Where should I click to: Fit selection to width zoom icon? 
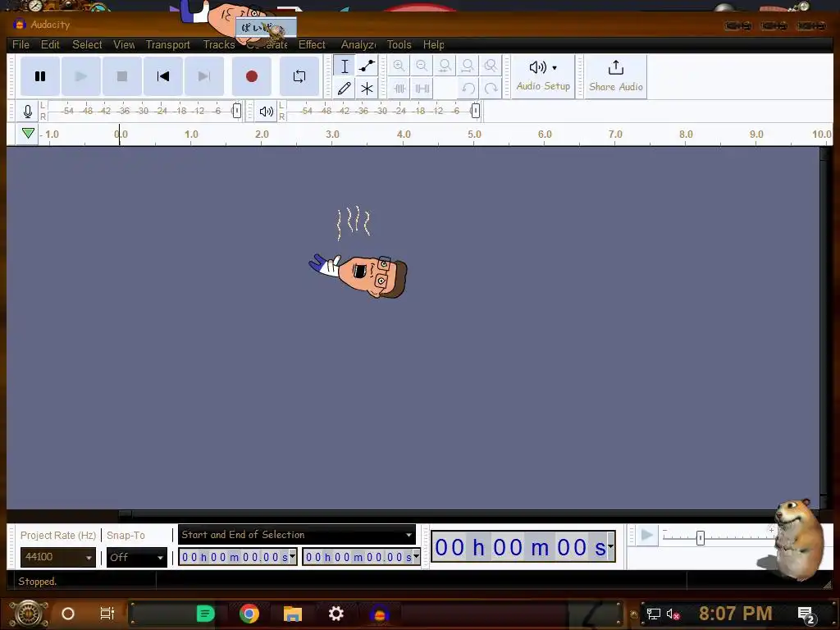point(445,66)
